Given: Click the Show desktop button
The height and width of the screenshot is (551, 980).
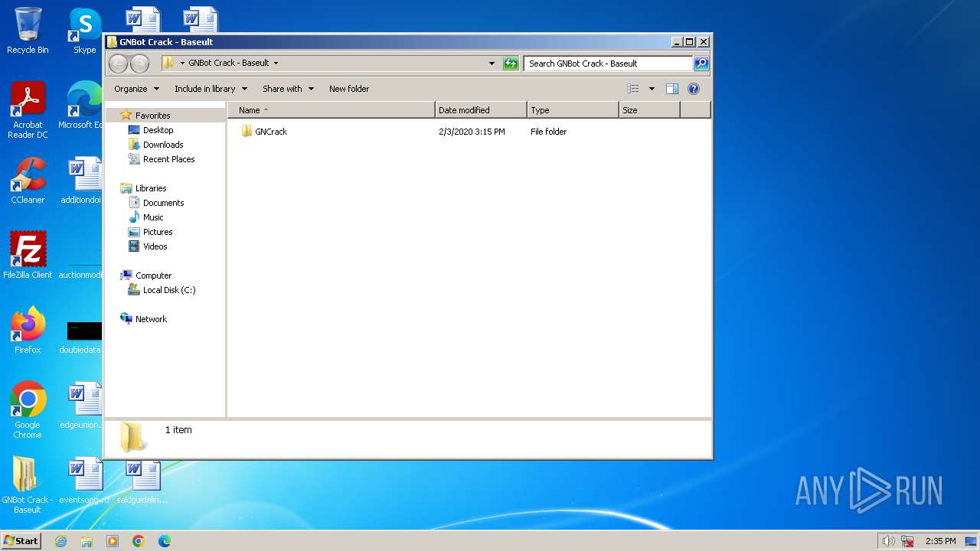Looking at the screenshot, I should click(971, 541).
